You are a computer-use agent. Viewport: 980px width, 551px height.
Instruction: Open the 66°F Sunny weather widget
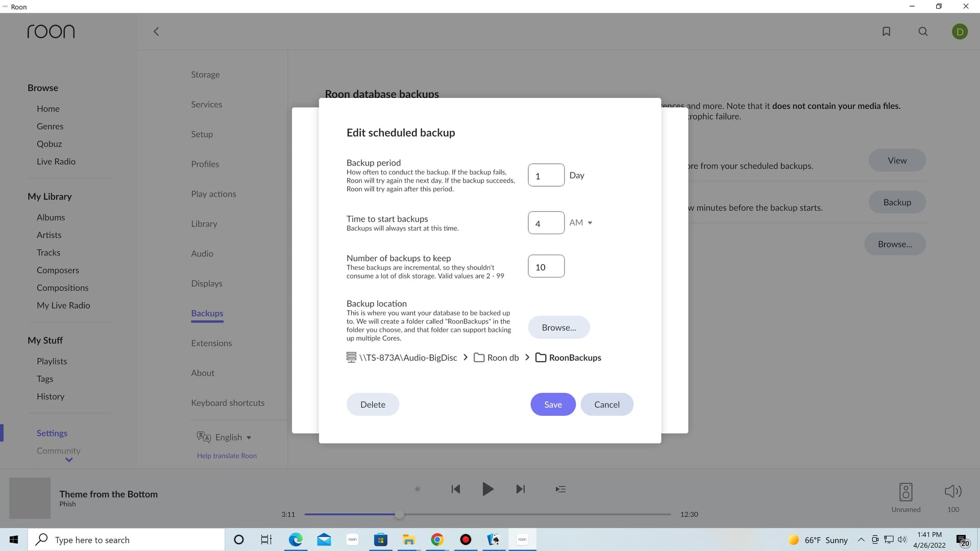[818, 540]
